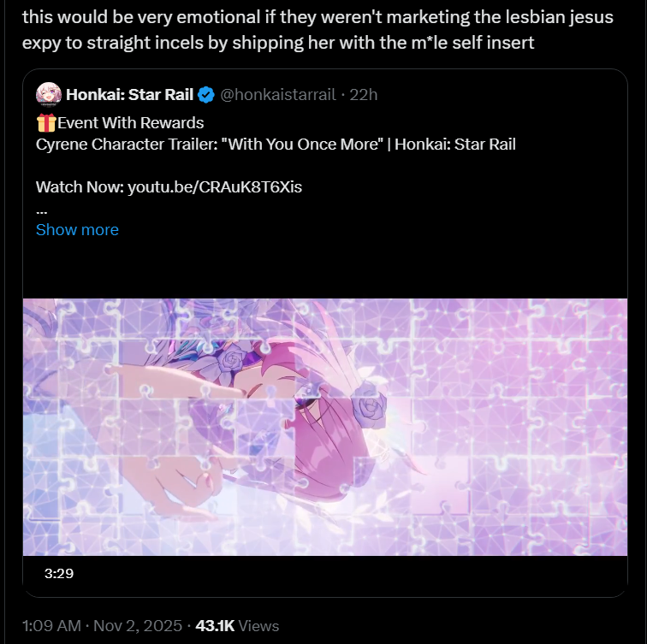Open the 1:09 AM post time

click(x=51, y=626)
